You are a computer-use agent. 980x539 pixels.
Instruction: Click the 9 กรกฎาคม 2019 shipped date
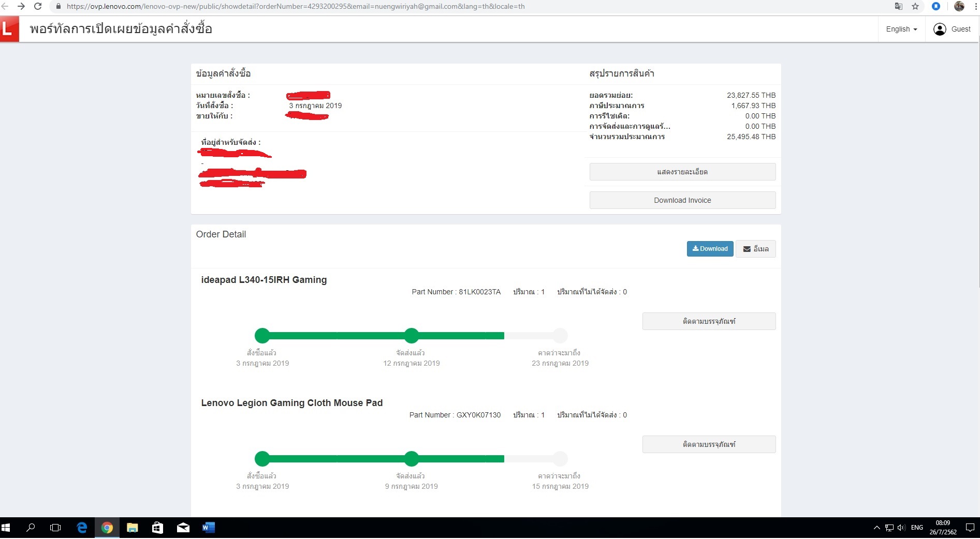coord(412,486)
